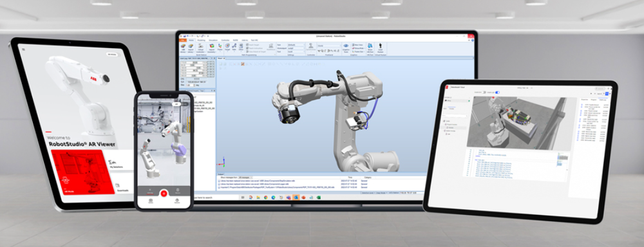Open ABB Library in RobotStudio ribbon
Screen dimensions: 644x247
click(183, 48)
